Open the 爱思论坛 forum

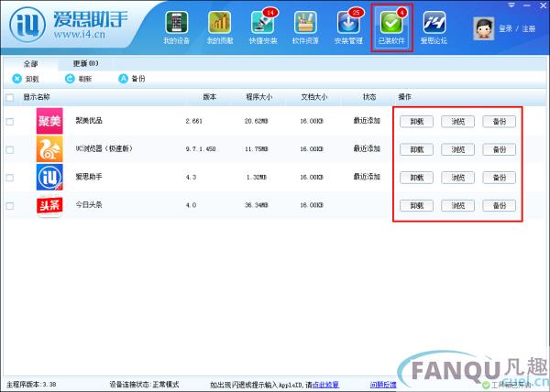point(434,27)
